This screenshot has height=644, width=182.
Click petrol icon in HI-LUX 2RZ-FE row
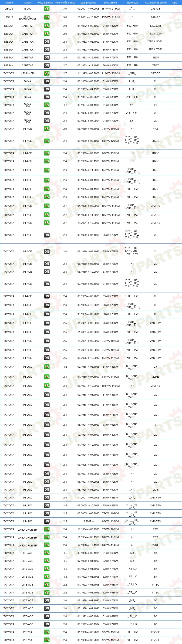point(47,386)
